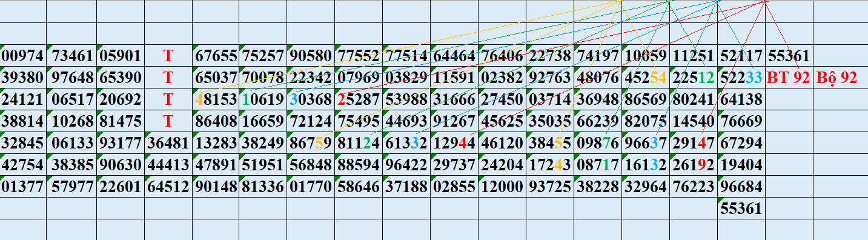The width and height of the screenshot is (868, 240).
Task: Select cell value 42754
Action: pos(23,165)
